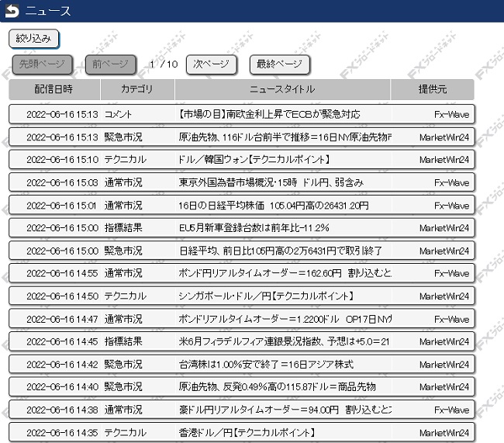
Task: Click MarketWin24 provider in the 15:10 row
Action: [x=444, y=160]
